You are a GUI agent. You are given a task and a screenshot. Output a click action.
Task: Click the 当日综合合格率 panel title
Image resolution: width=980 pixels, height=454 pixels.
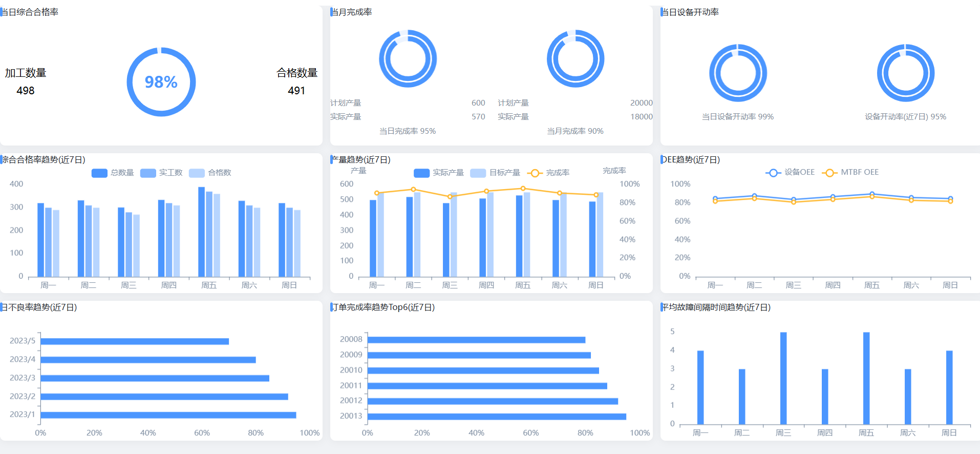pos(30,12)
